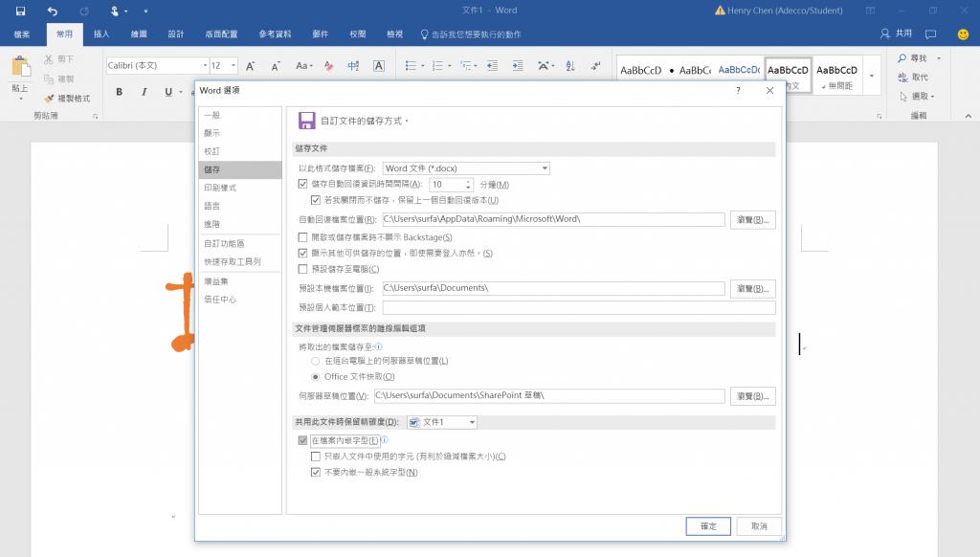
Task: Check the 開啟或儲存檔案時不顯示 Backstage option
Action: tap(303, 237)
